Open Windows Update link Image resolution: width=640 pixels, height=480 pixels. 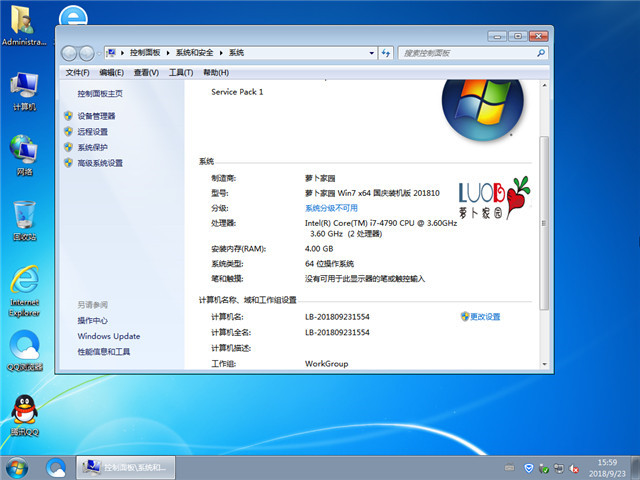(109, 336)
